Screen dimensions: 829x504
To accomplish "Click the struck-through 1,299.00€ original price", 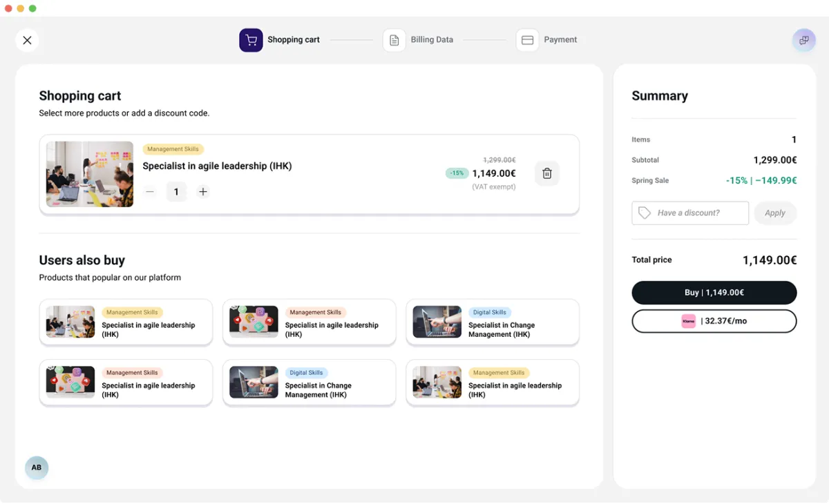I will click(499, 159).
